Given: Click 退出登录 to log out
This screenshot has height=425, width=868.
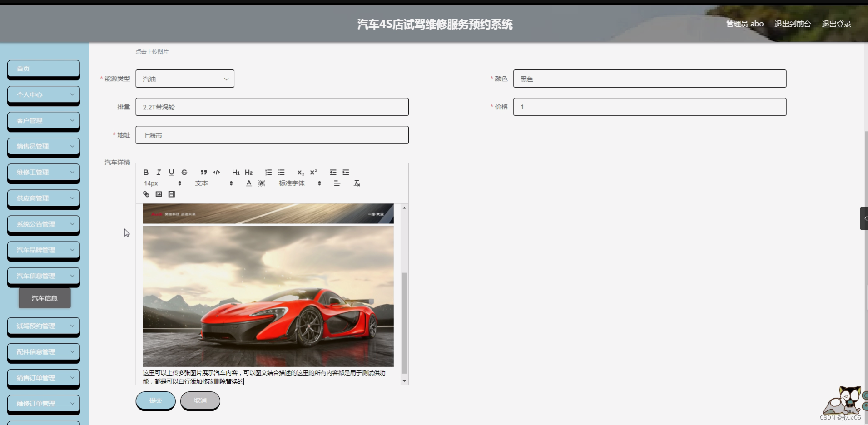Looking at the screenshot, I should point(836,24).
